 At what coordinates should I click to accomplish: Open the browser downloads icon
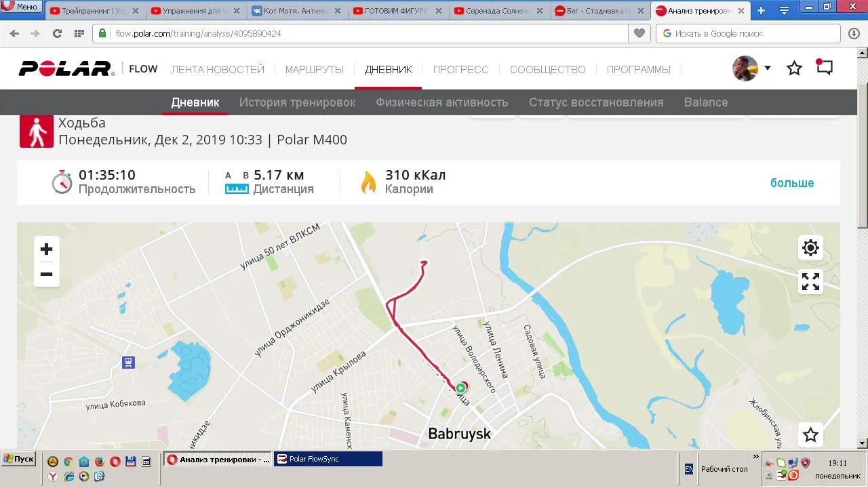(854, 33)
